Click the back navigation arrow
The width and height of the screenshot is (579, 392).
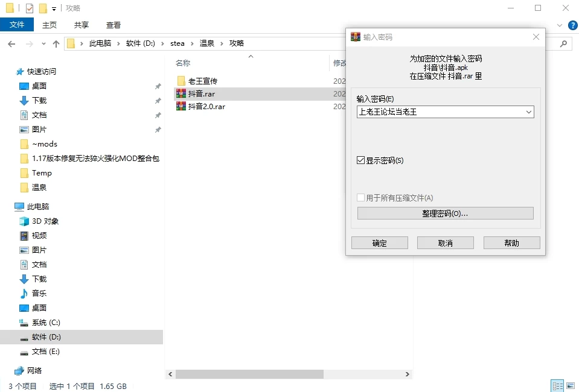point(11,44)
